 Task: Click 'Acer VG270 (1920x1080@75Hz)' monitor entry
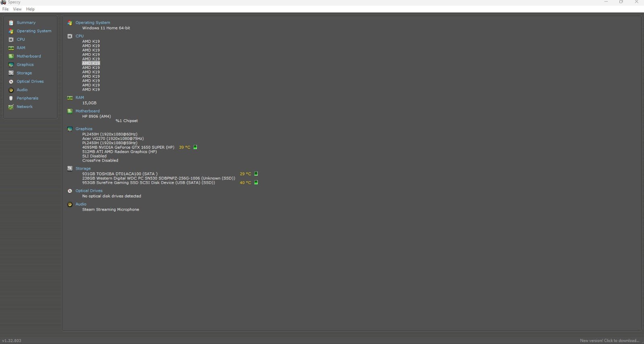click(113, 139)
